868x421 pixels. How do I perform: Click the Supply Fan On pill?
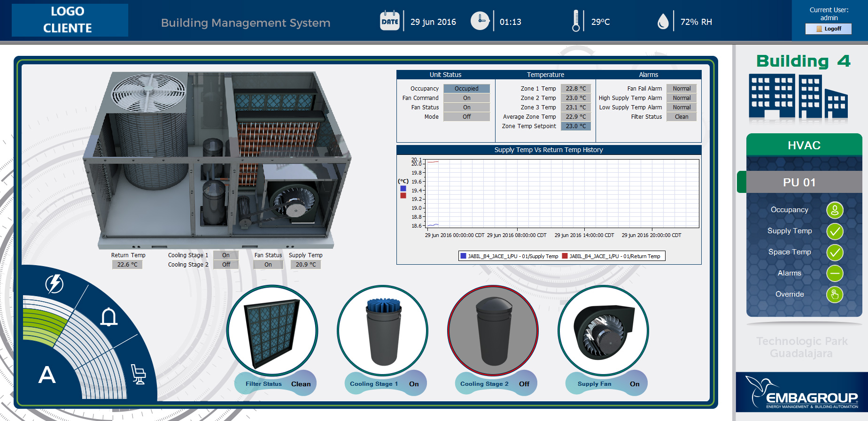click(x=606, y=383)
